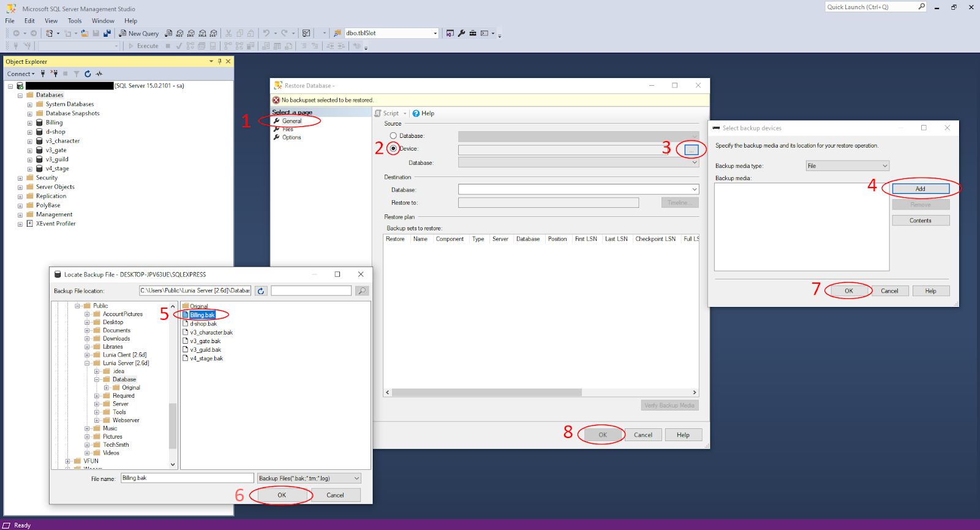Select the General page in Restore Database
Image resolution: width=980 pixels, height=530 pixels.
point(292,121)
